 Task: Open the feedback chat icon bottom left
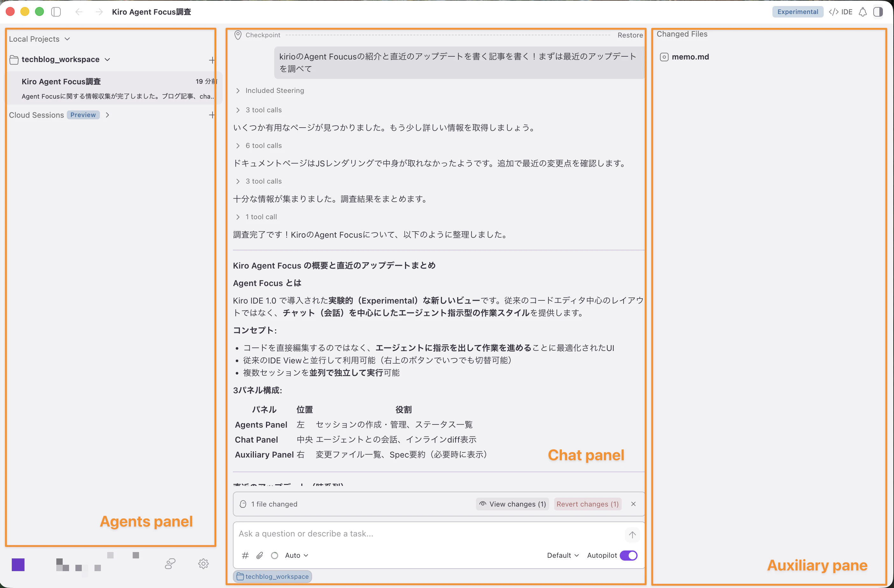point(170,563)
